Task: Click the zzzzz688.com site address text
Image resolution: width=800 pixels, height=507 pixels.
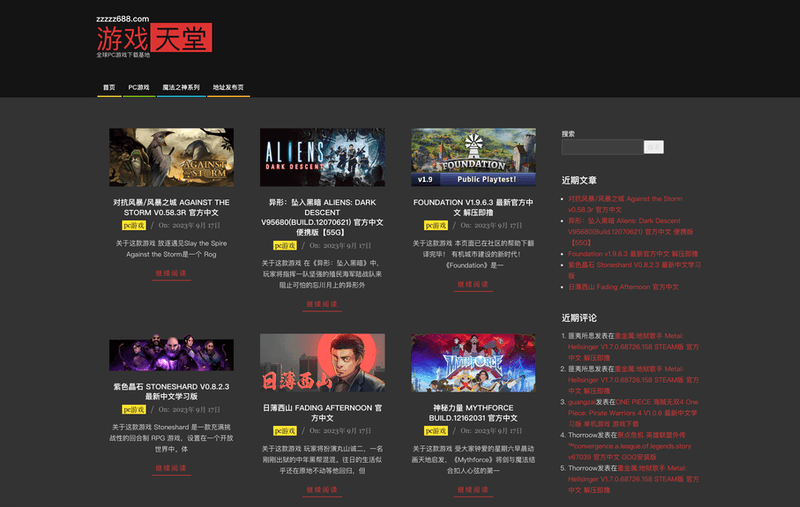Action: (122, 19)
